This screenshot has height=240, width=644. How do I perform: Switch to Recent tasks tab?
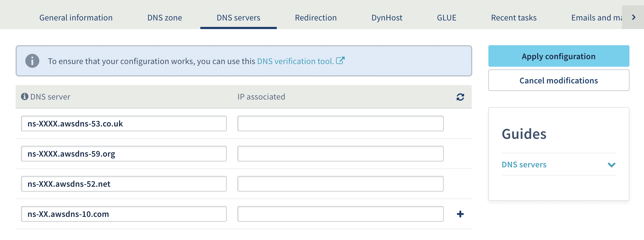[514, 18]
